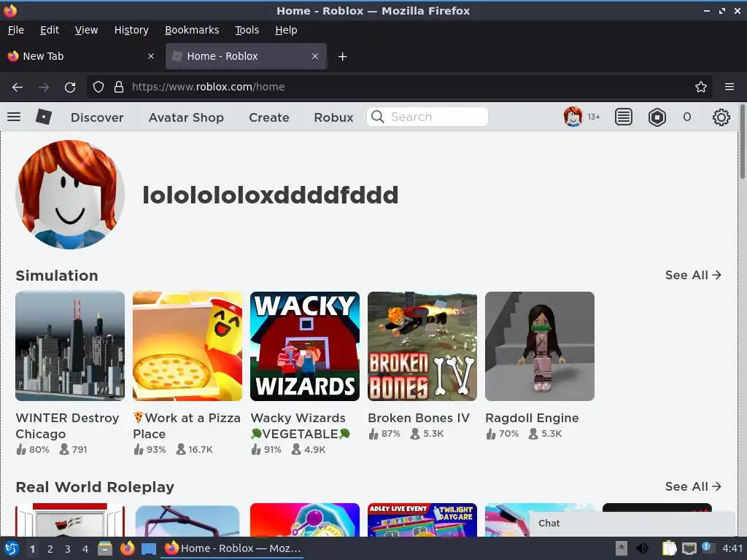This screenshot has width=747, height=560.
Task: Switch to the New Tab tab
Action: click(81, 56)
